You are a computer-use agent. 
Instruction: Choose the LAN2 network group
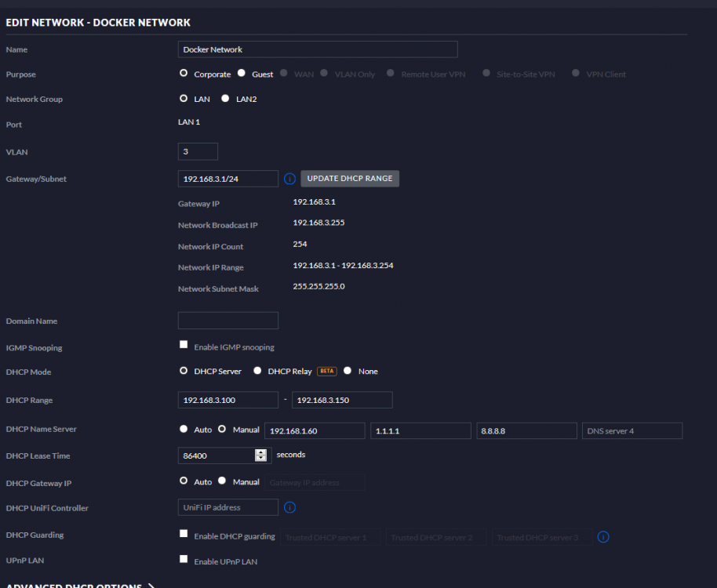pyautogui.click(x=225, y=98)
